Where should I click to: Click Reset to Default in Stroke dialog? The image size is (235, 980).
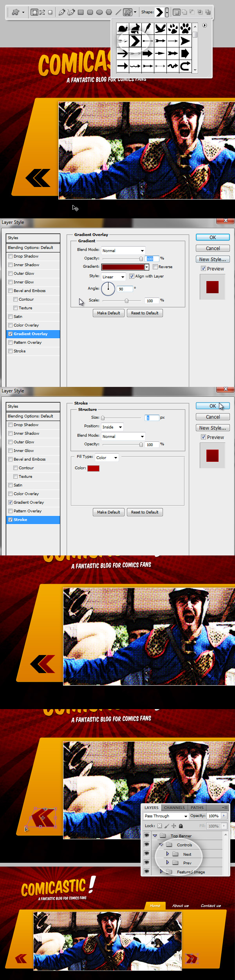[x=145, y=512]
